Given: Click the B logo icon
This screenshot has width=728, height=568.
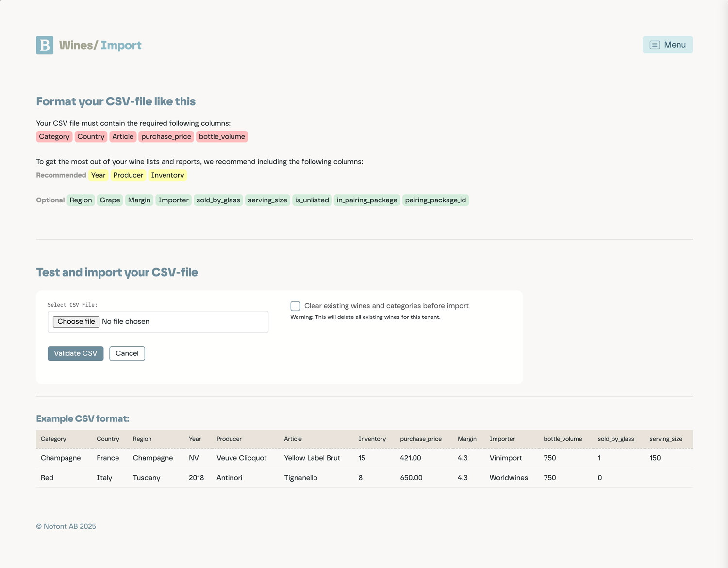Looking at the screenshot, I should coord(45,45).
